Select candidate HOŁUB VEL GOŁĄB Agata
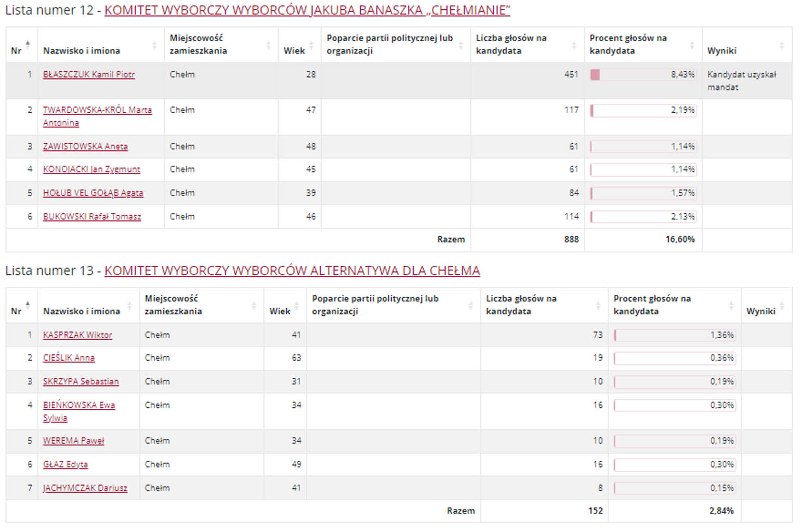 click(x=93, y=193)
